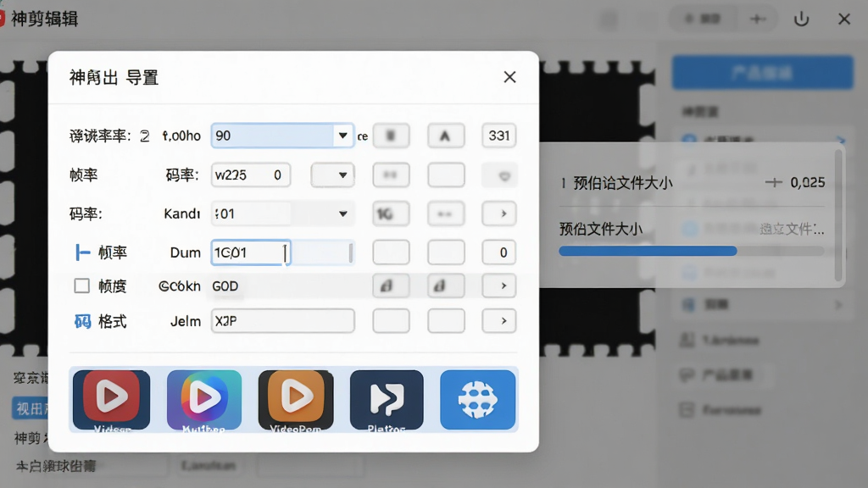Select the colorful Multipe app icon
This screenshot has height=488, width=868.
click(204, 400)
